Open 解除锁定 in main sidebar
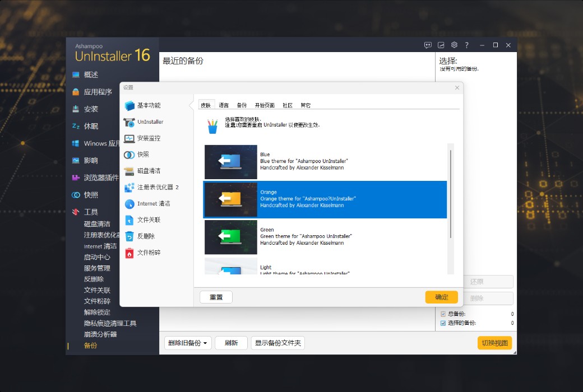This screenshot has width=583, height=392. pyautogui.click(x=97, y=312)
